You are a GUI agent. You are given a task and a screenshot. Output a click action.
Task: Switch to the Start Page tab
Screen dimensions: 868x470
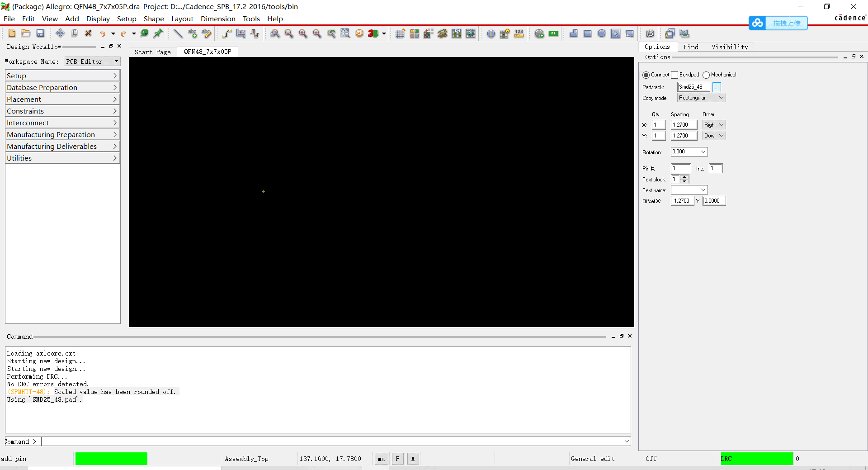click(x=153, y=52)
